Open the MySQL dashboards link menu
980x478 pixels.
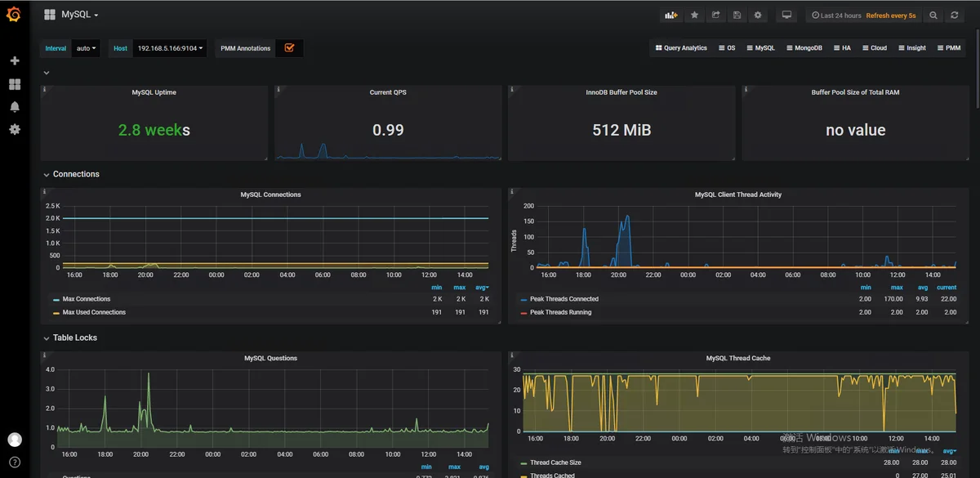click(760, 48)
